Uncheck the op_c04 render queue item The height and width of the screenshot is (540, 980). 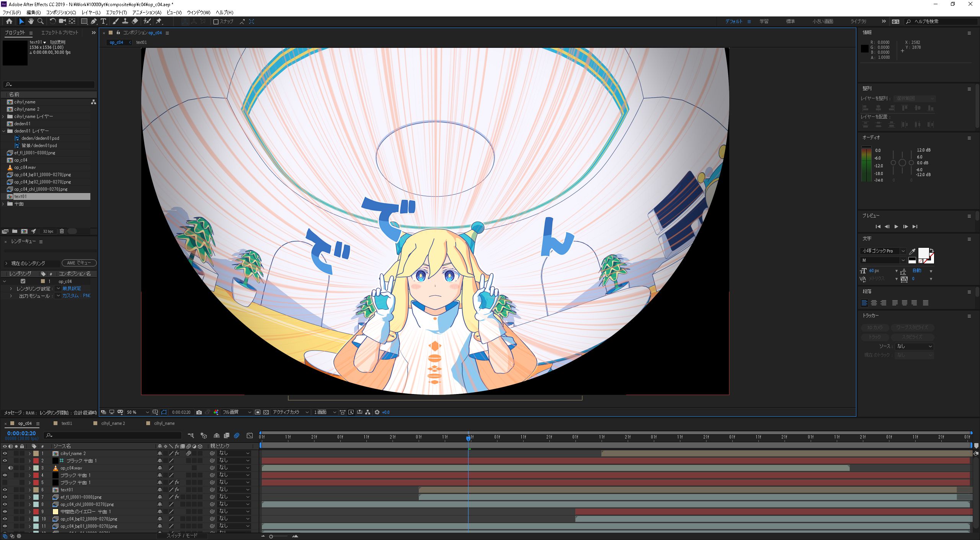[23, 281]
